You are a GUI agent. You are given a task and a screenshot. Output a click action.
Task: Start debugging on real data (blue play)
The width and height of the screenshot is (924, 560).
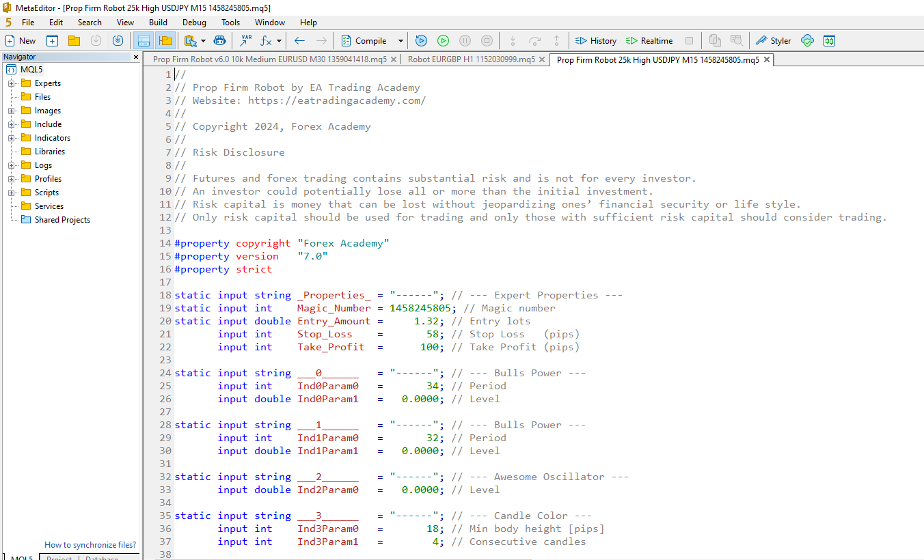coord(421,41)
